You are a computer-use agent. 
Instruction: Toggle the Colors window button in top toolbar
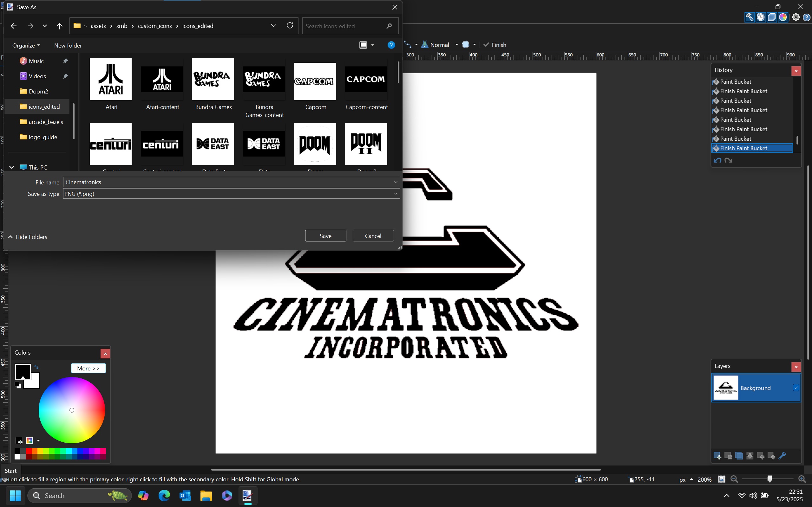783,17
